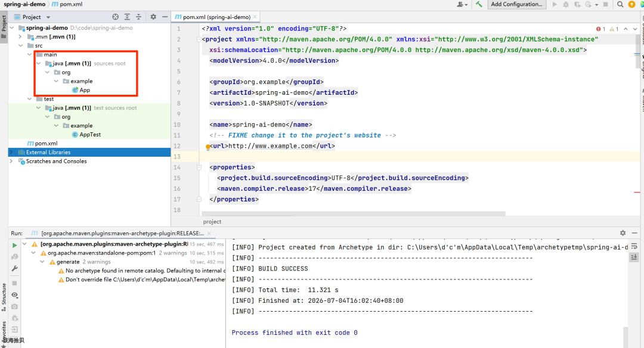Click pom.xml breadcrumb in navigation bar
644x348 pixels.
pyautogui.click(x=67, y=4)
